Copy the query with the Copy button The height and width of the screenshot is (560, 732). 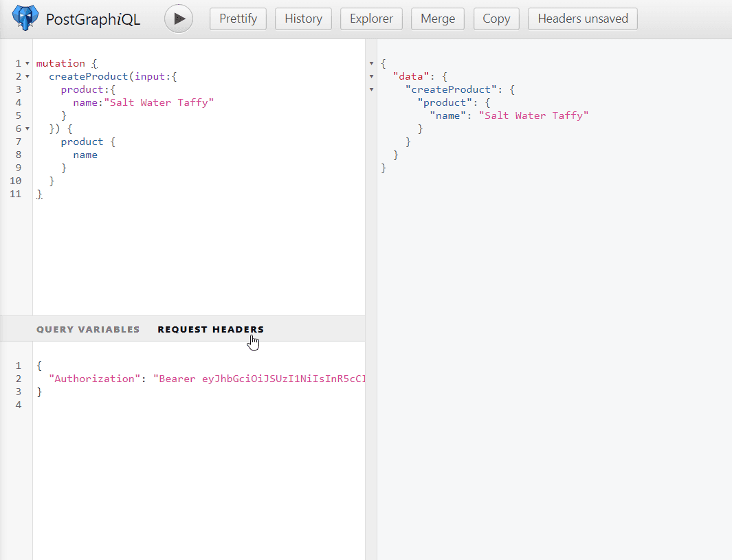pos(496,19)
